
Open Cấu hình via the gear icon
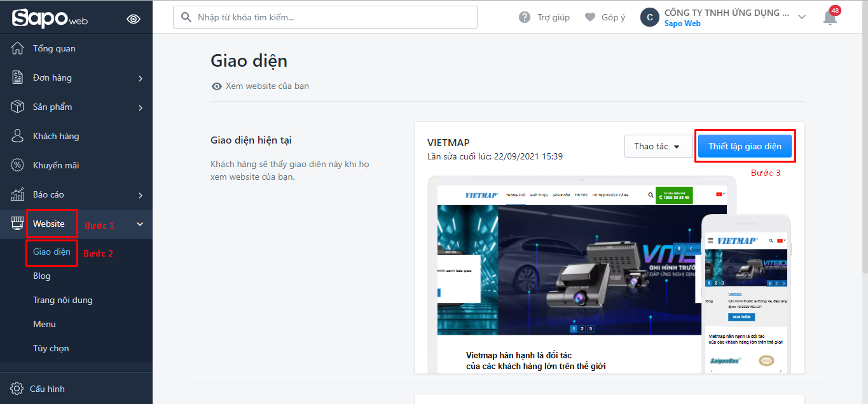tap(17, 389)
